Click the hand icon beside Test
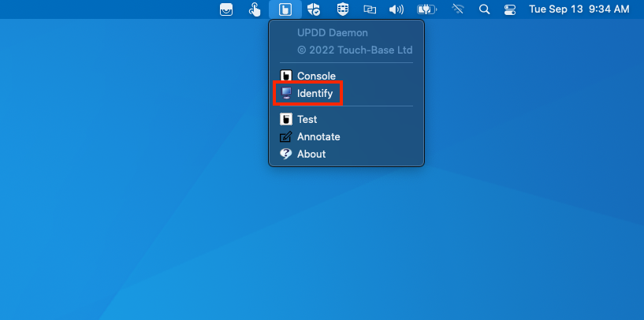Screen dimensions: 644x320 click(x=286, y=120)
